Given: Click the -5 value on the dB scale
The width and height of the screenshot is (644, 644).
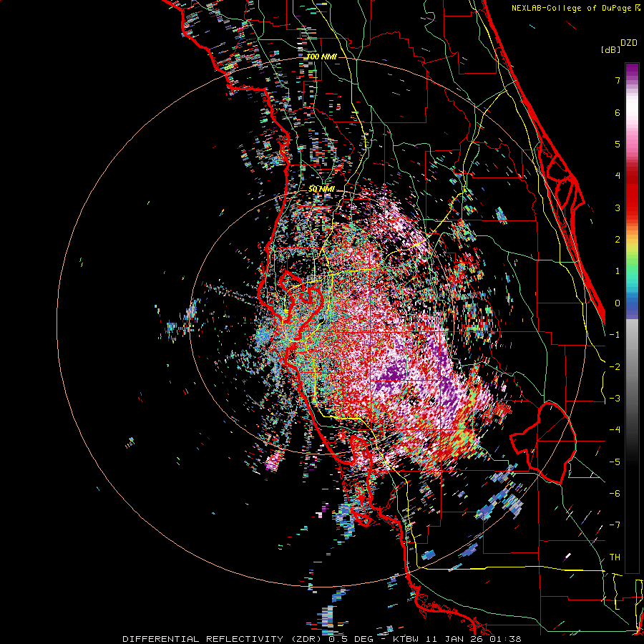Looking at the screenshot, I should coord(615,462).
